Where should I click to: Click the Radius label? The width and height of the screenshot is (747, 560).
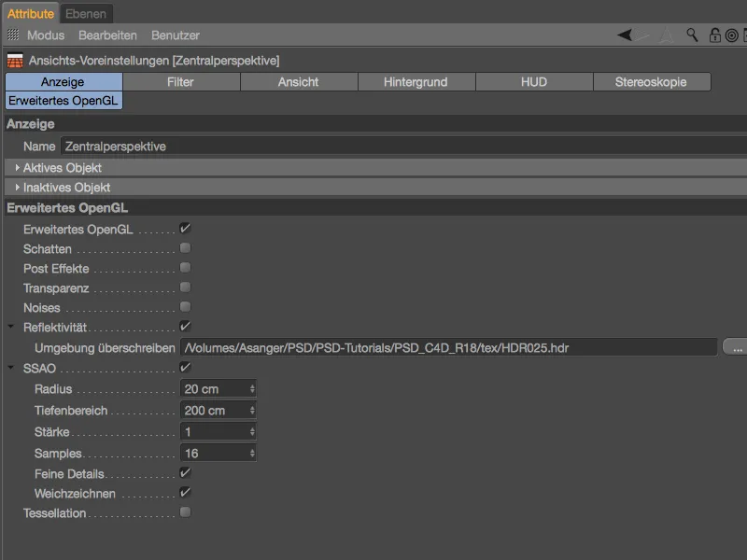[x=53, y=389]
